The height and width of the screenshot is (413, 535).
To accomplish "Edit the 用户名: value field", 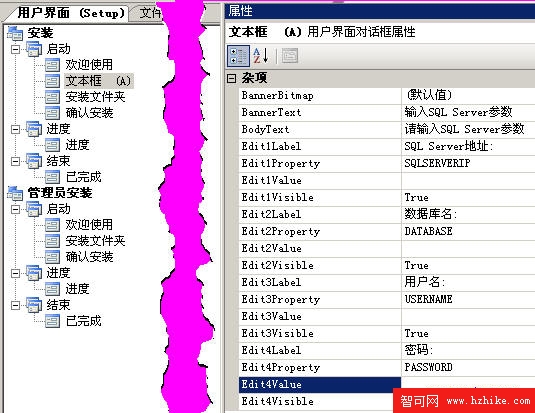I will (468, 282).
